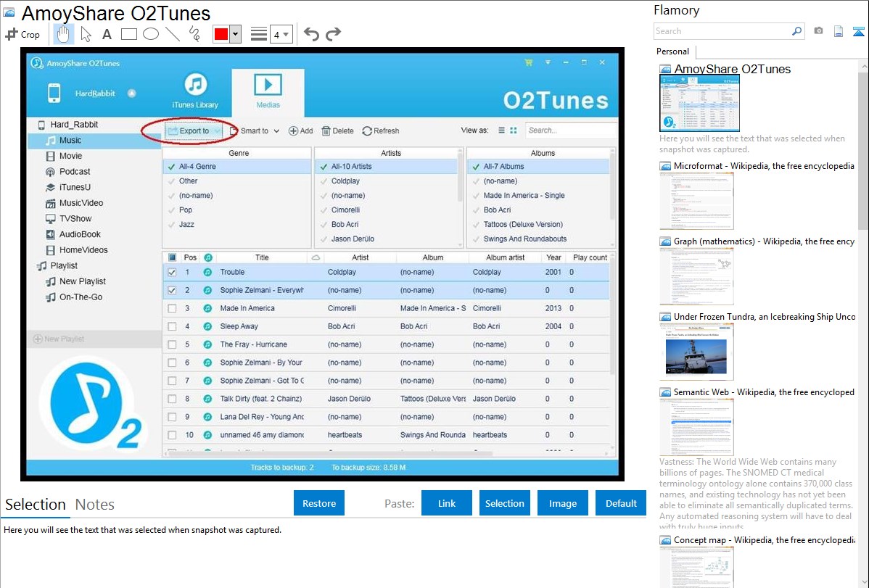The height and width of the screenshot is (588, 869).
Task: Open the Microformat Wikipedia snapshot thumbnail
Action: pyautogui.click(x=696, y=201)
